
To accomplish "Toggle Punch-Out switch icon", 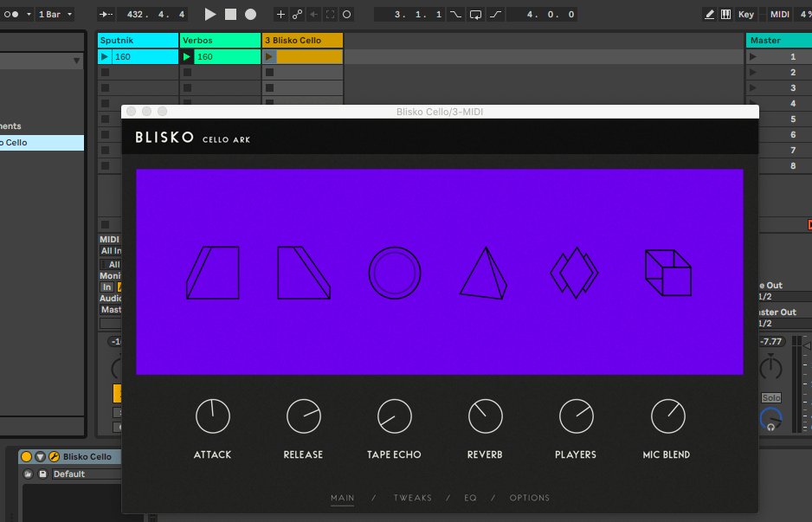I will point(495,15).
